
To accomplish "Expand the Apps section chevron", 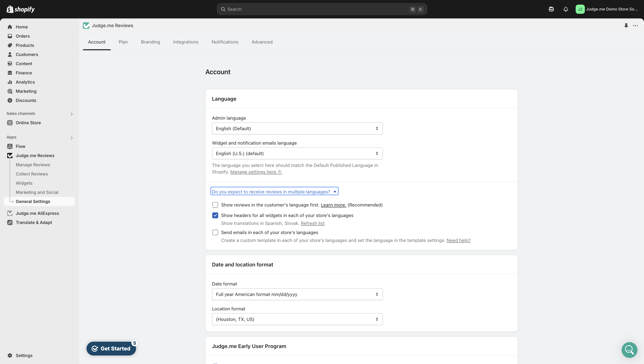I will click(72, 138).
